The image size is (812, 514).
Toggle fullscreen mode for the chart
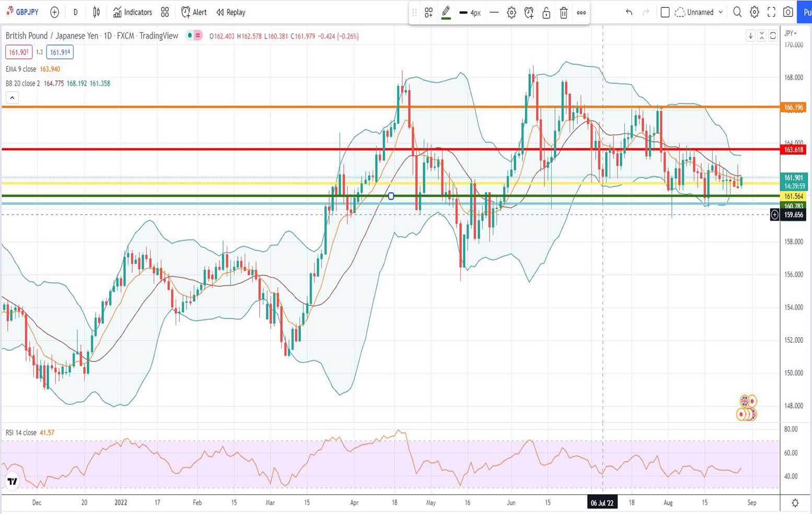[x=771, y=12]
